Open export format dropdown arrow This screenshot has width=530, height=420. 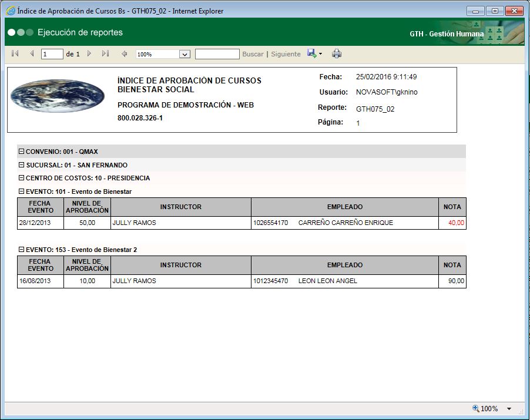pos(320,53)
